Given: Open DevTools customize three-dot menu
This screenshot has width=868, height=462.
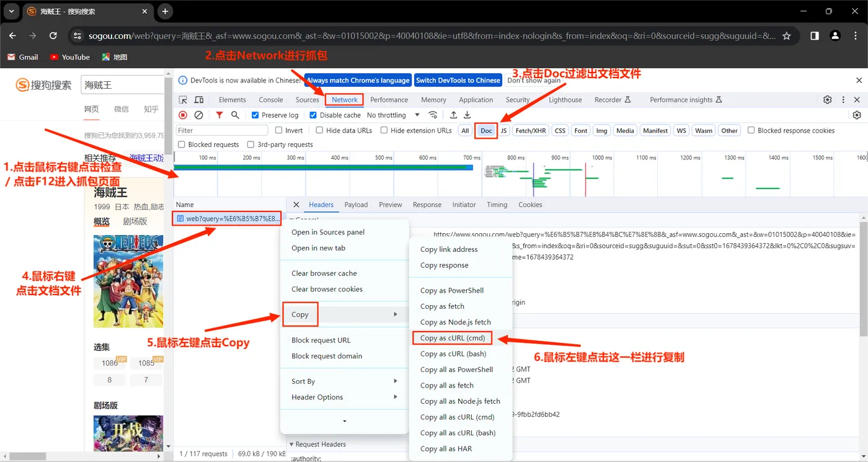Looking at the screenshot, I should pyautogui.click(x=843, y=100).
